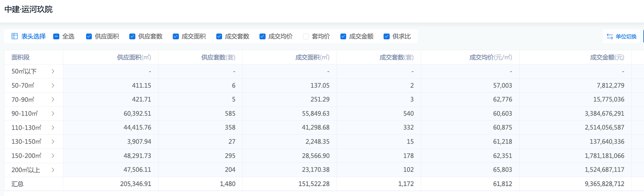Click the 表头选择 table icon
The width and height of the screenshot is (644, 196).
click(15, 36)
